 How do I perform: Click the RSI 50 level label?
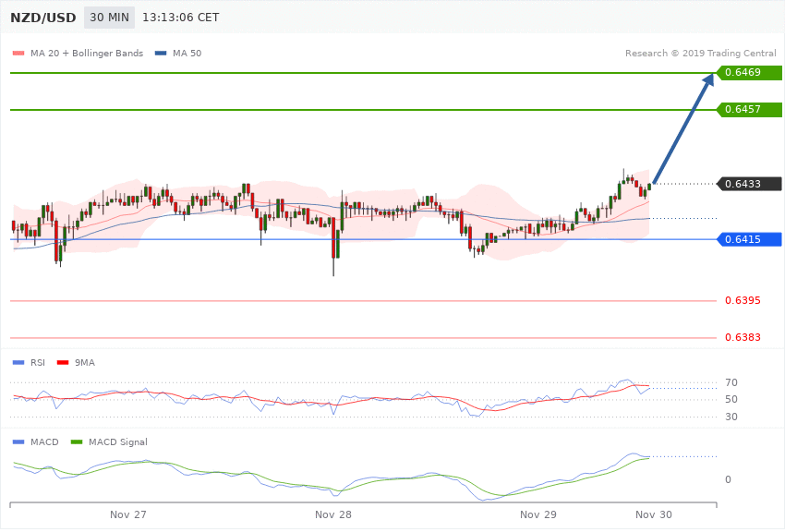coord(731,399)
